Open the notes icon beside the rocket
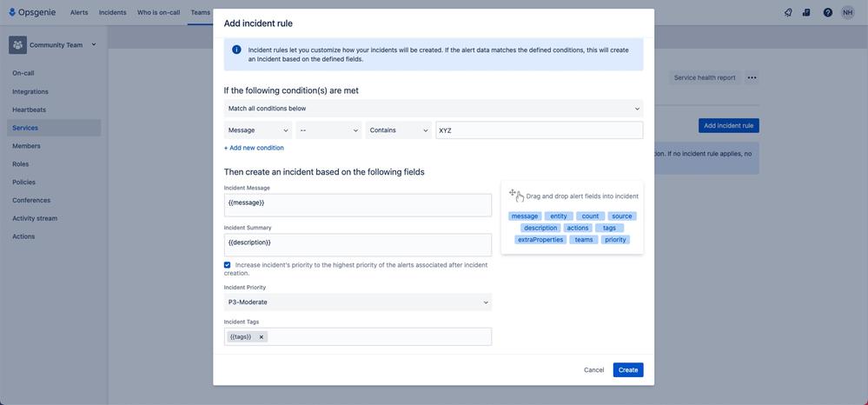 [806, 12]
